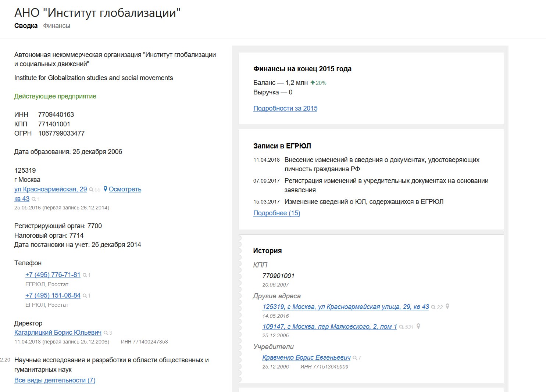Open address link ул Красноармейская, 29

click(x=50, y=189)
